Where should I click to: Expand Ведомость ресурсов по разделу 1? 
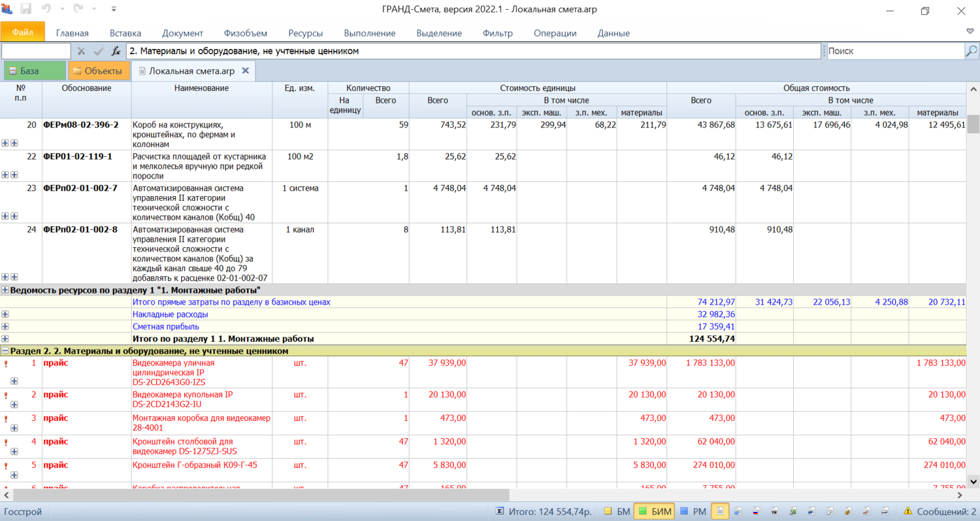pyautogui.click(x=5, y=290)
